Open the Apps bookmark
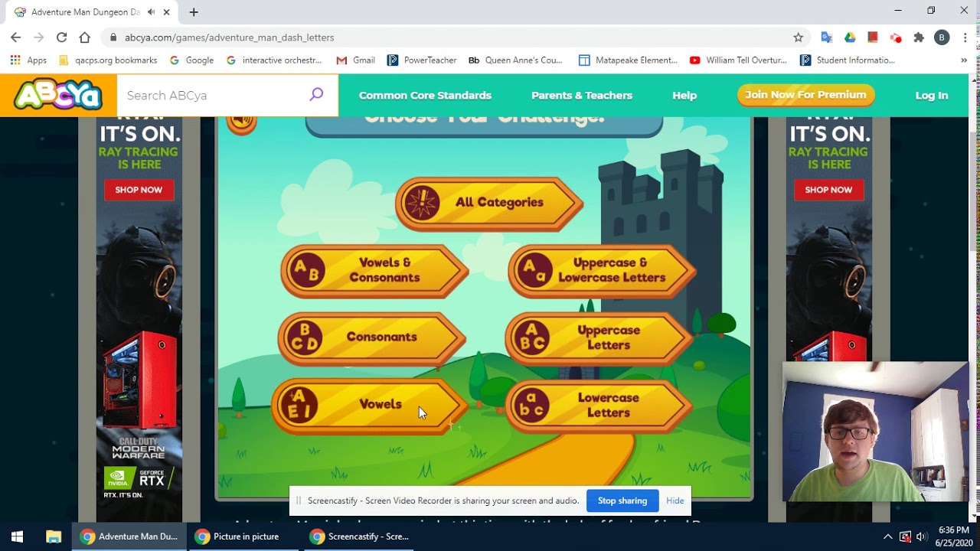 tap(28, 60)
